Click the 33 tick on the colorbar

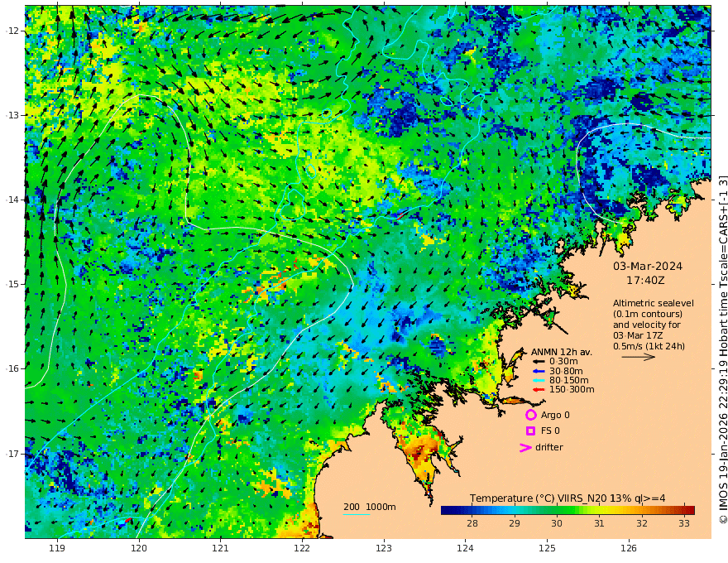click(684, 523)
